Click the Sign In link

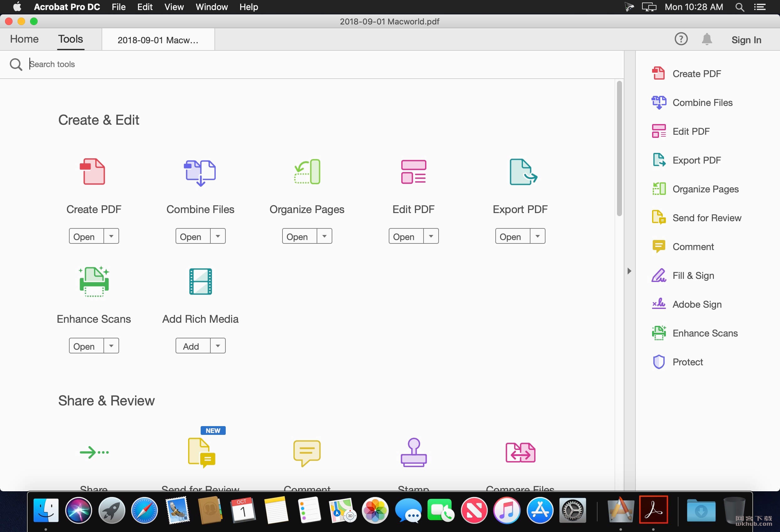[746, 40]
